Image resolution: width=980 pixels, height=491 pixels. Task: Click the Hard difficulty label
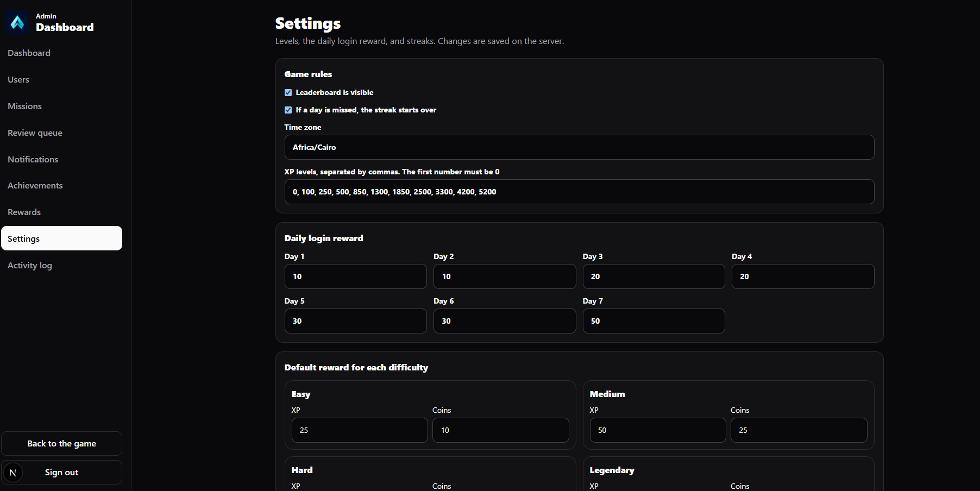pyautogui.click(x=302, y=470)
